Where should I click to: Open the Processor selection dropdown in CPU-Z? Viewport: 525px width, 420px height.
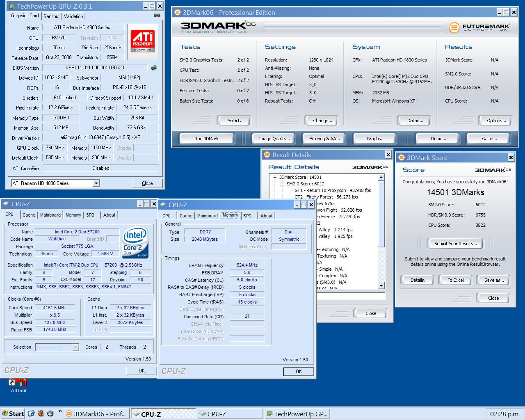pos(75,347)
